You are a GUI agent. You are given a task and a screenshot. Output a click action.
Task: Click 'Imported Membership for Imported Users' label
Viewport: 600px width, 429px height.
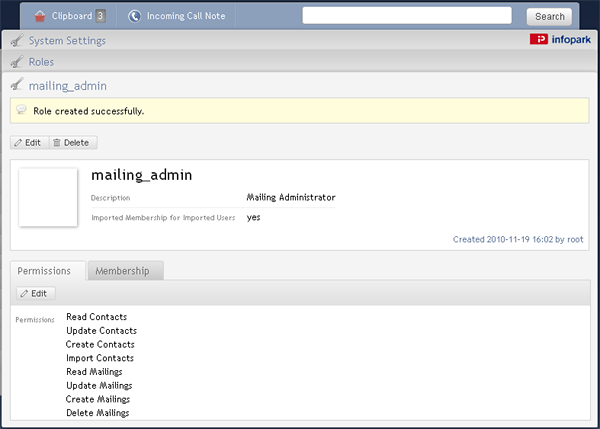pyautogui.click(x=163, y=218)
